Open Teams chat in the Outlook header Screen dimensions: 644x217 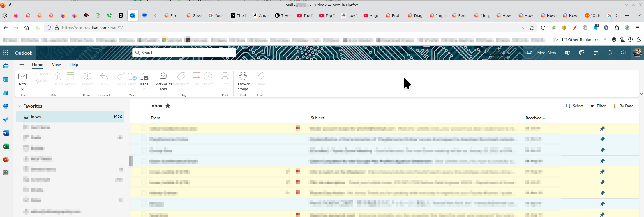pyautogui.click(x=568, y=53)
